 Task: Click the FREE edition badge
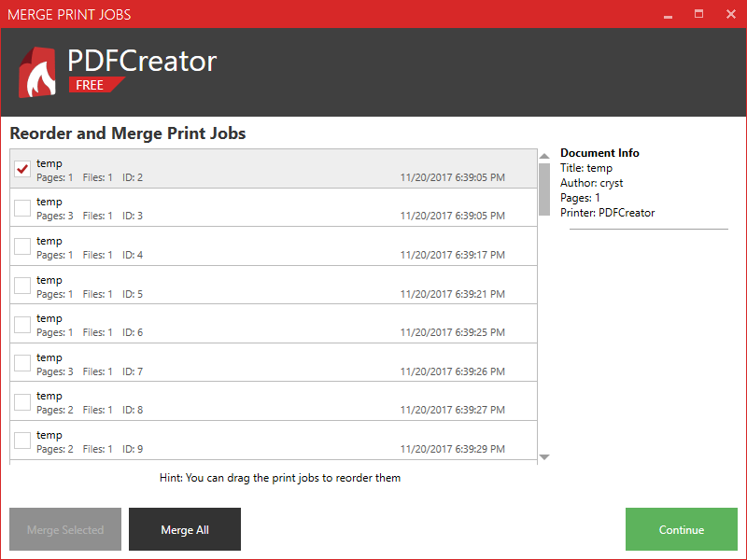pyautogui.click(x=92, y=85)
